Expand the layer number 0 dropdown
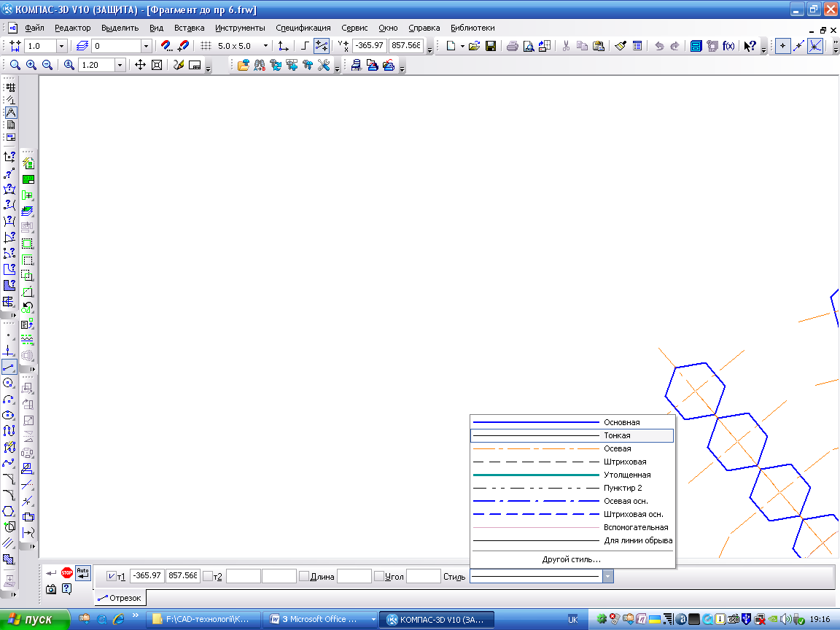The width and height of the screenshot is (840, 630). 146,46
